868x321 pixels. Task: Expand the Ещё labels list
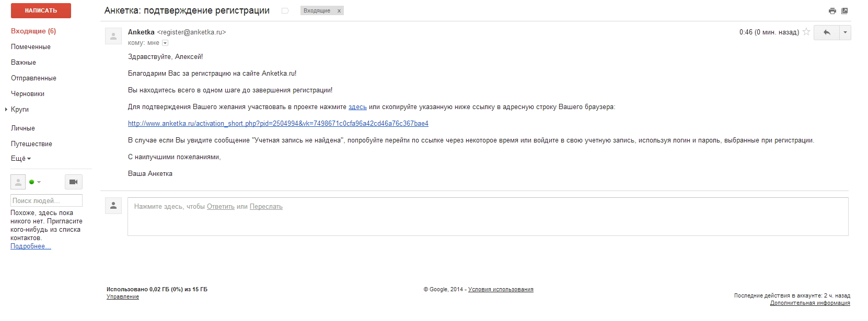(x=21, y=159)
